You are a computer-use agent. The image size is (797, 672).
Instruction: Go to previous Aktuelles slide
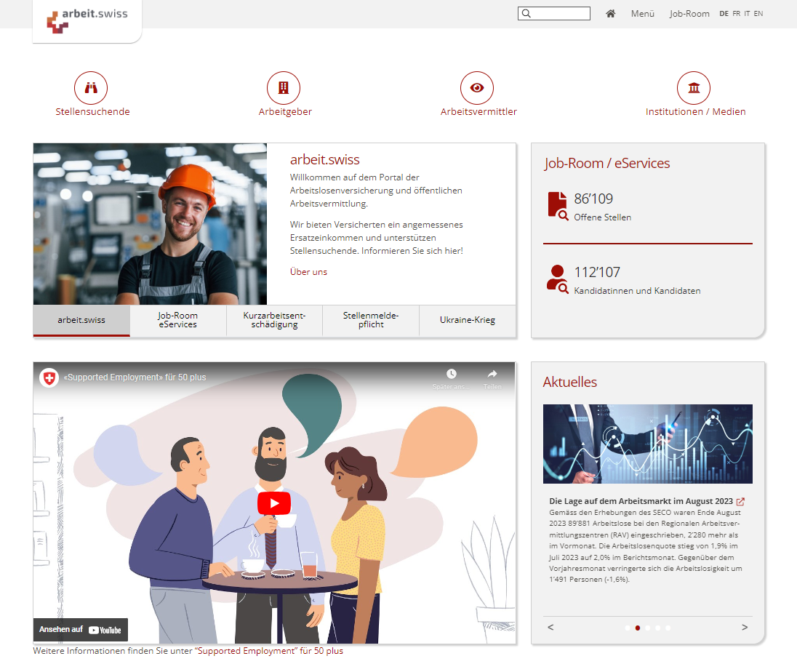point(550,627)
